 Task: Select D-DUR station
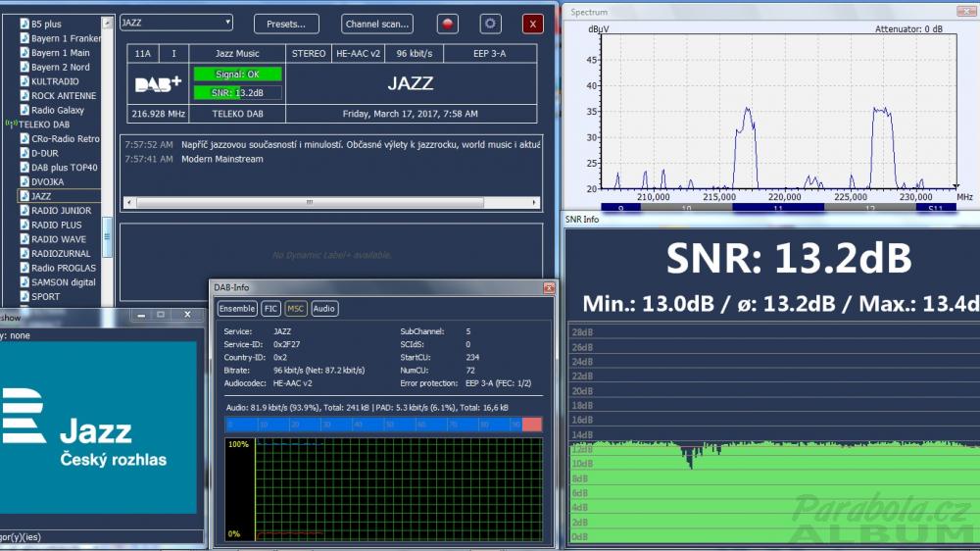point(44,153)
